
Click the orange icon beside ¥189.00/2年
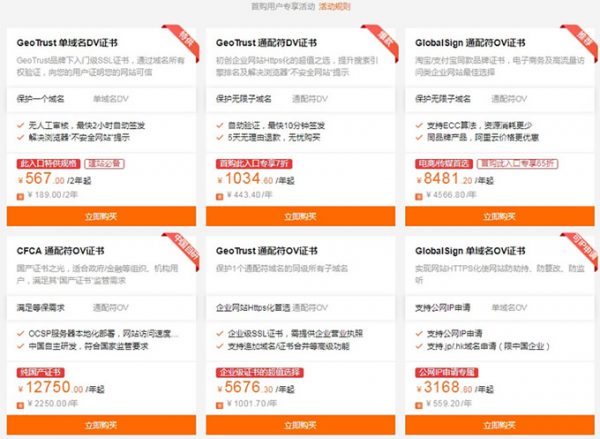(20, 197)
